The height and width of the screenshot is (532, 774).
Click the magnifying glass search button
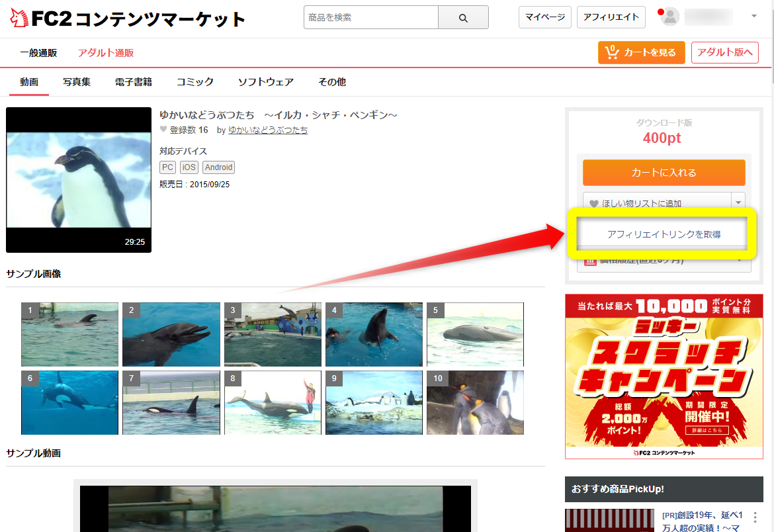(463, 18)
